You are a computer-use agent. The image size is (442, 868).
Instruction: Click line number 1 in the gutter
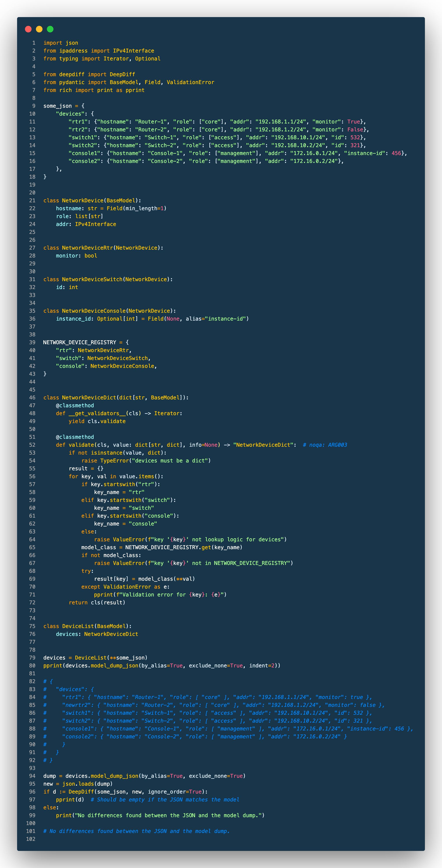(34, 43)
